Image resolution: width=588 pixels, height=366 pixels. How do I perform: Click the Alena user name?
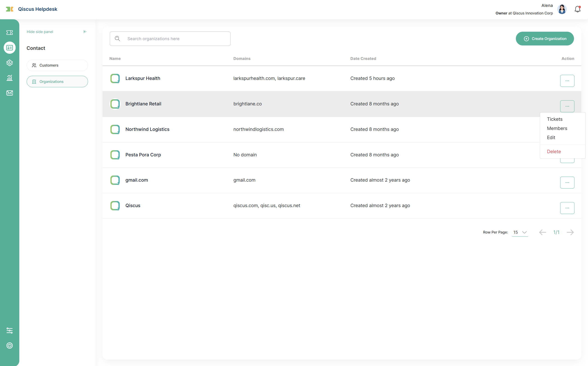point(547,6)
